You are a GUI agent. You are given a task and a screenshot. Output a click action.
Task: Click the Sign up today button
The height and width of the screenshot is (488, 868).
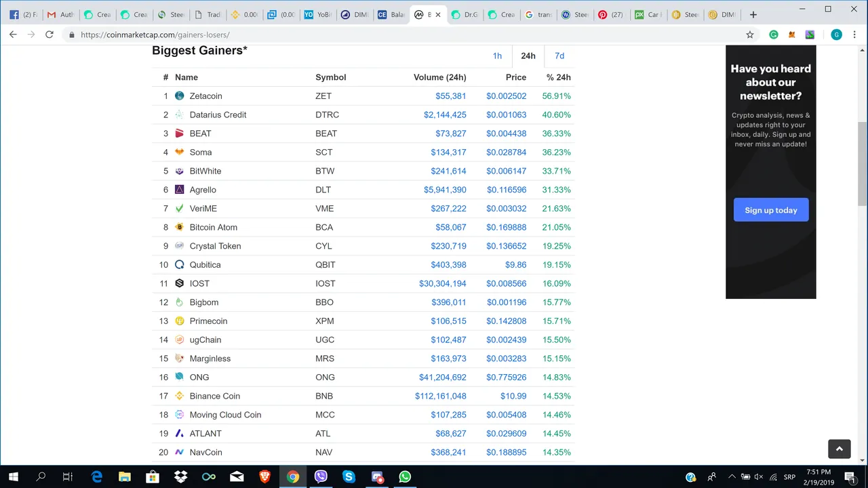771,210
